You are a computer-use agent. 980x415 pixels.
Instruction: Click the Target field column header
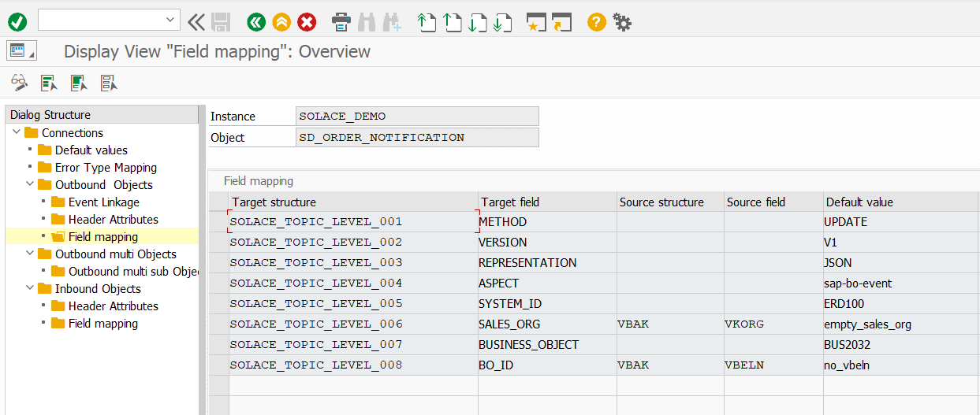(510, 202)
